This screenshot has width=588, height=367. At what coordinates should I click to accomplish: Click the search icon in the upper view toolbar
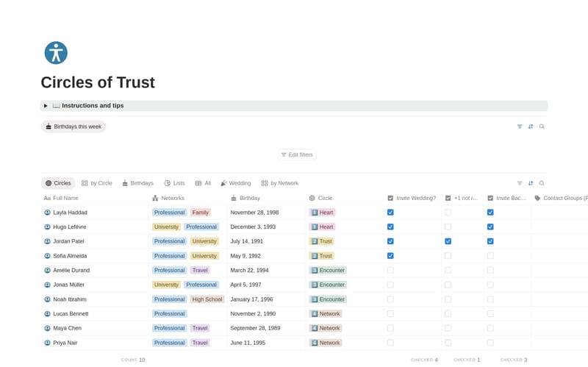coord(542,127)
